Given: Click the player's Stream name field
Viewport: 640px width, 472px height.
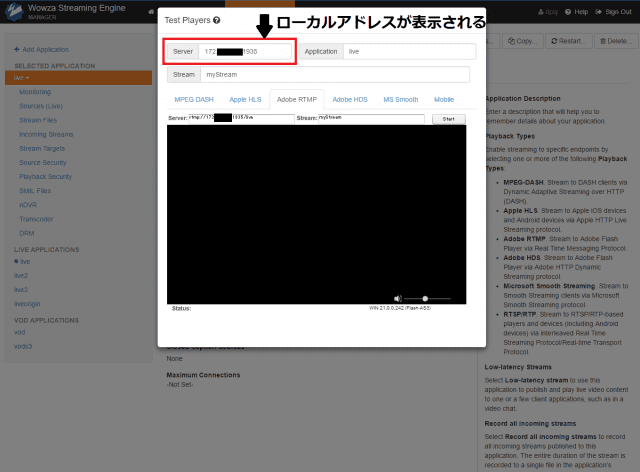Looking at the screenshot, I should (x=371, y=119).
